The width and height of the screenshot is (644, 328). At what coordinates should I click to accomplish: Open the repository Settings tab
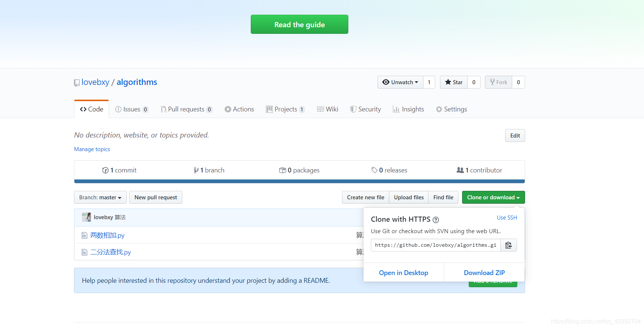point(451,109)
